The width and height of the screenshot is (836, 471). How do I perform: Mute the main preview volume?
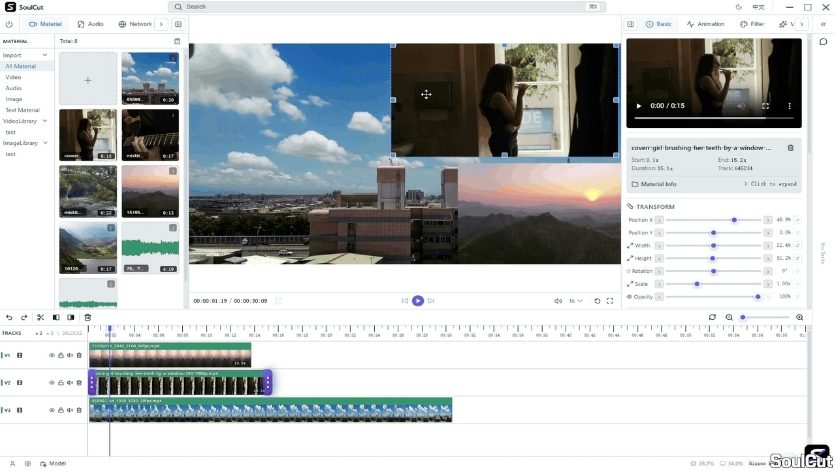558,301
